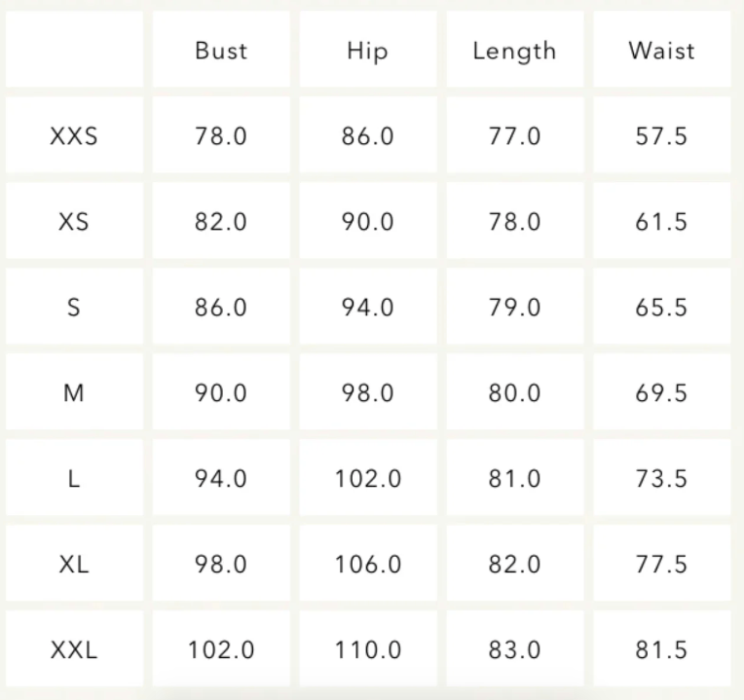The height and width of the screenshot is (700, 744).
Task: Click the XXS size row label
Action: coord(74,136)
